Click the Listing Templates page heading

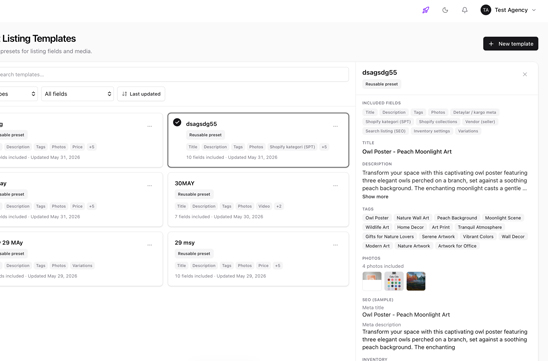[38, 38]
